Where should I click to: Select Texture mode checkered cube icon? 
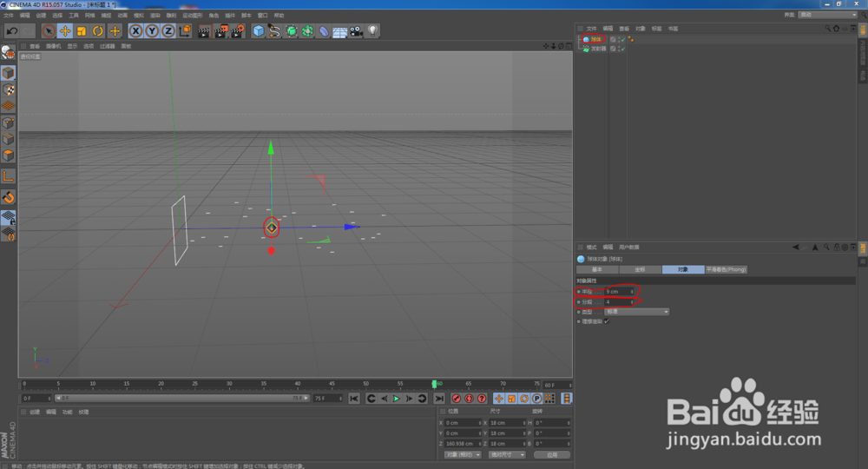pos(9,89)
